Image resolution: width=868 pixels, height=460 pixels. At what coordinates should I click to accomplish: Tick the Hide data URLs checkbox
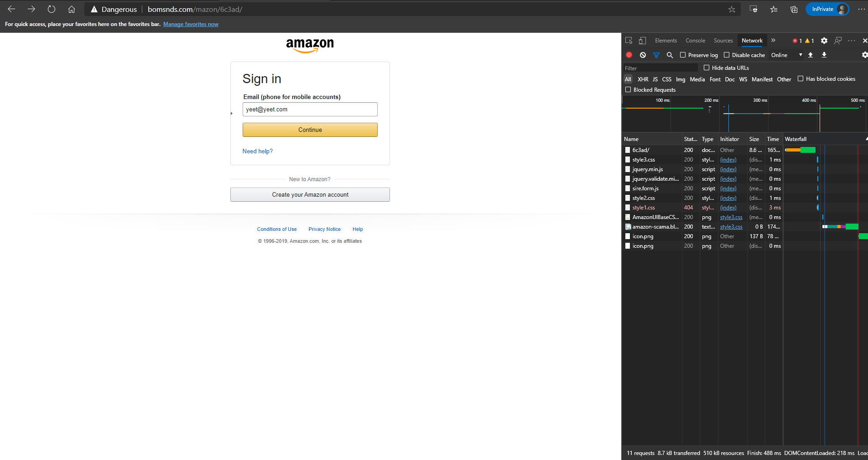tap(707, 68)
